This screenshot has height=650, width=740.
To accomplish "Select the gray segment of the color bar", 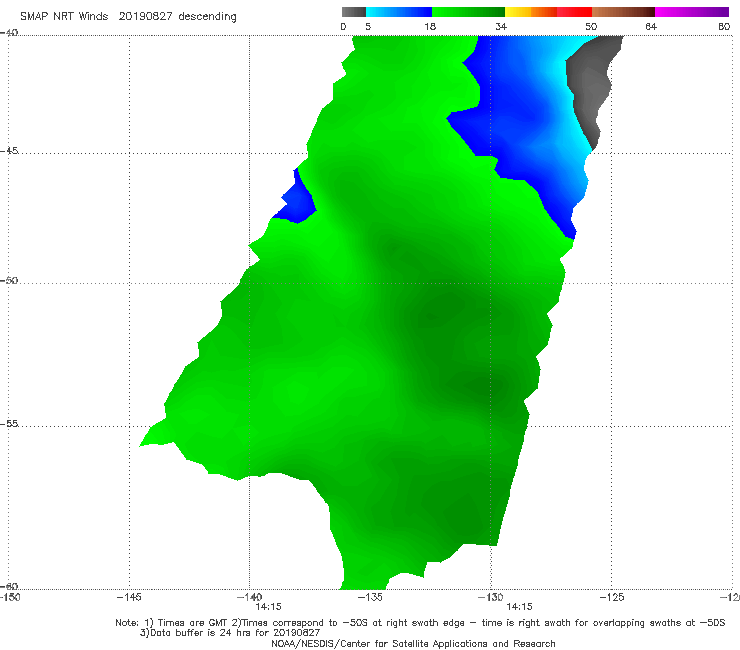I will (354, 12).
